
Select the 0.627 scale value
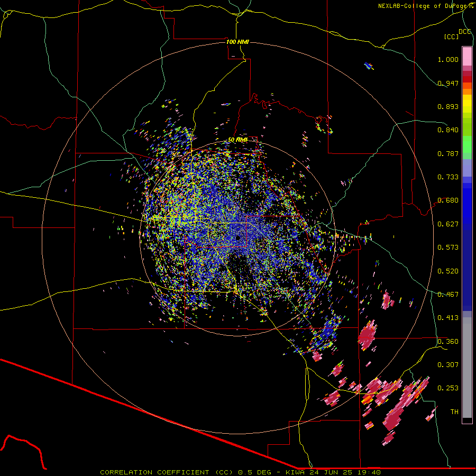(448, 224)
